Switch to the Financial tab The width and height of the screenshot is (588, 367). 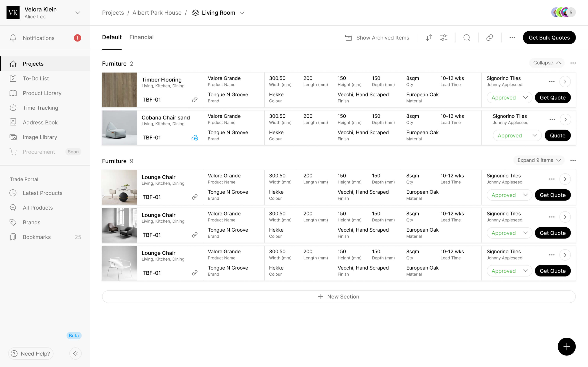141,37
